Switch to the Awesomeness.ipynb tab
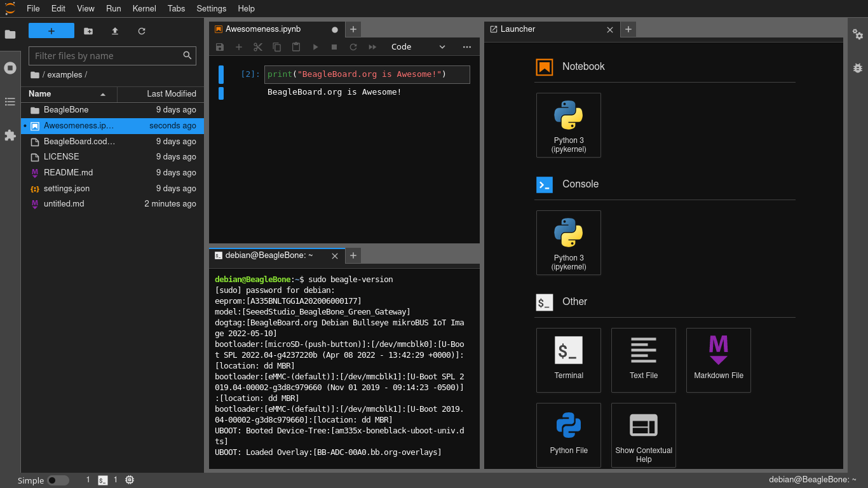This screenshot has width=868, height=488. (x=277, y=29)
